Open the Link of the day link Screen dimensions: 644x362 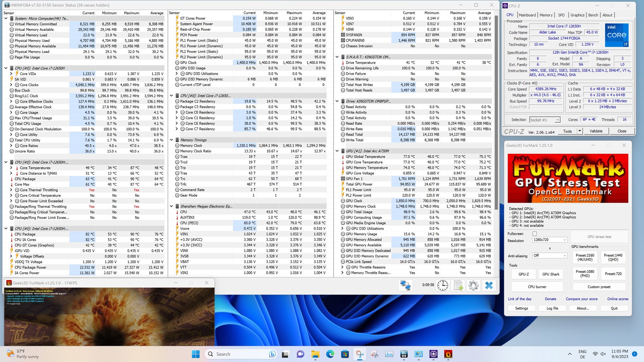[x=520, y=299]
